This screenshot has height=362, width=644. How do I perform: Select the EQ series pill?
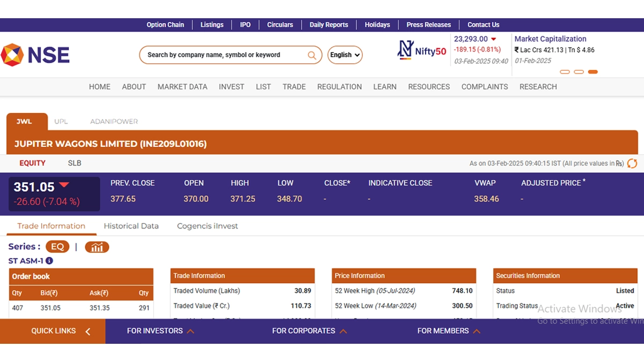(57, 247)
